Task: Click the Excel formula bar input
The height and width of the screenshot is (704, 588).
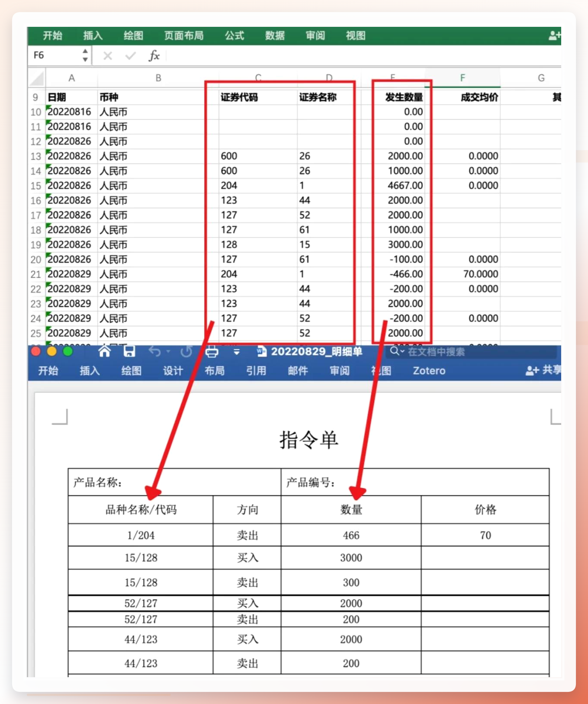Action: coord(363,56)
